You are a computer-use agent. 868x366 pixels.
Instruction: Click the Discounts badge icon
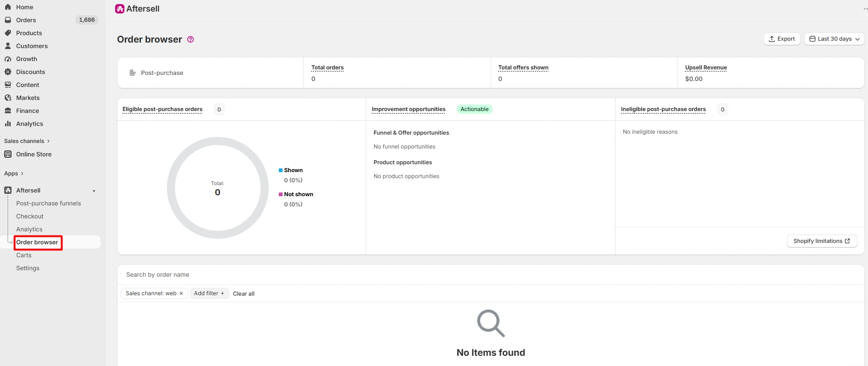point(8,72)
